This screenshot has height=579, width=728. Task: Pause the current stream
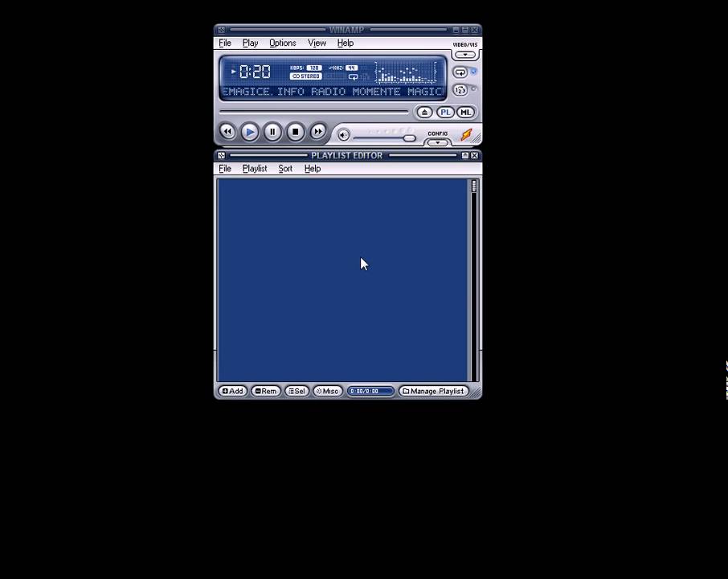pos(272,132)
